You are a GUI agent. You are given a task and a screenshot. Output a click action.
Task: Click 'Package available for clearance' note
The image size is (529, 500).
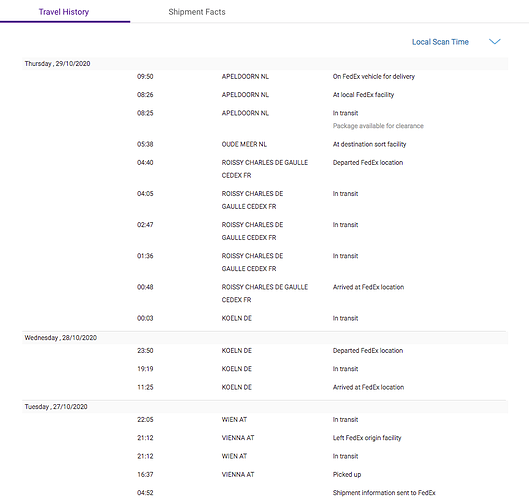378,126
